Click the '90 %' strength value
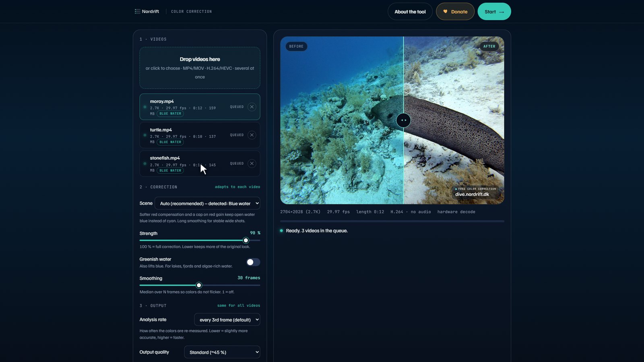This screenshot has height=362, width=644. 255,233
